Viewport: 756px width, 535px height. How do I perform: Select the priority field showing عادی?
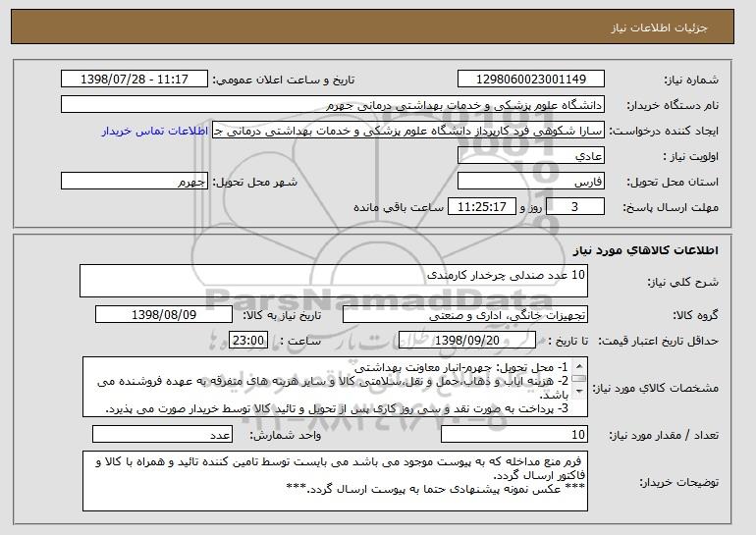pyautogui.click(x=531, y=156)
